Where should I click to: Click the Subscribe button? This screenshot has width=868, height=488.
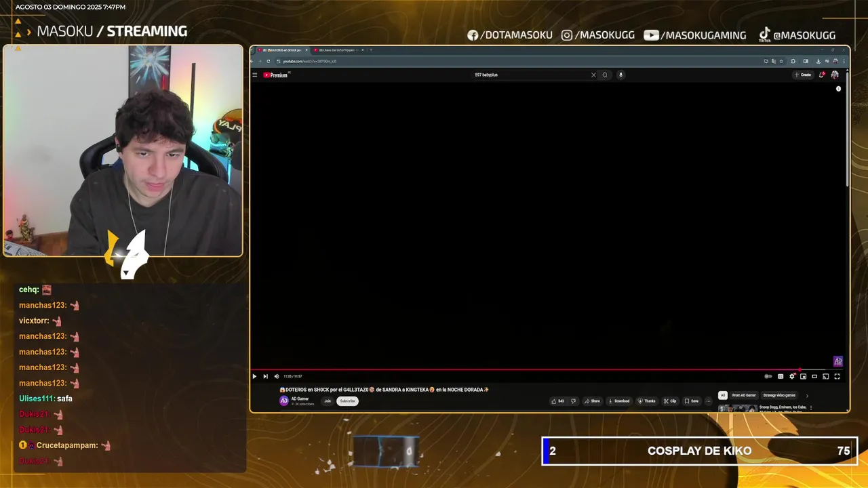click(x=347, y=401)
